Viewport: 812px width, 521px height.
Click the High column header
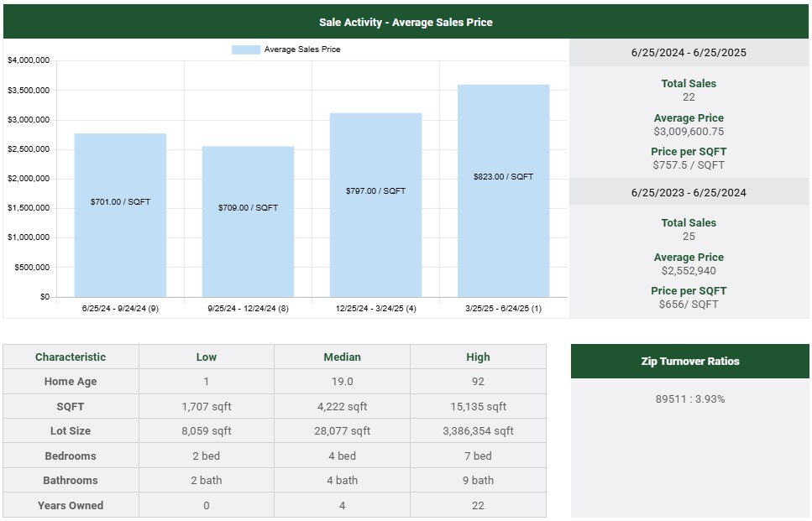pyautogui.click(x=478, y=357)
